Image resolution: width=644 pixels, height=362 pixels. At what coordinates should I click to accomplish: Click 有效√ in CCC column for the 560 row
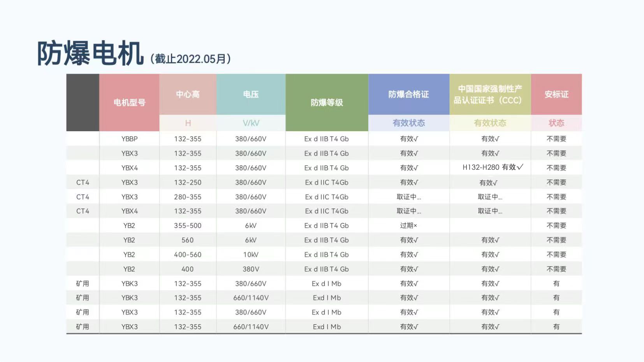pyautogui.click(x=490, y=240)
